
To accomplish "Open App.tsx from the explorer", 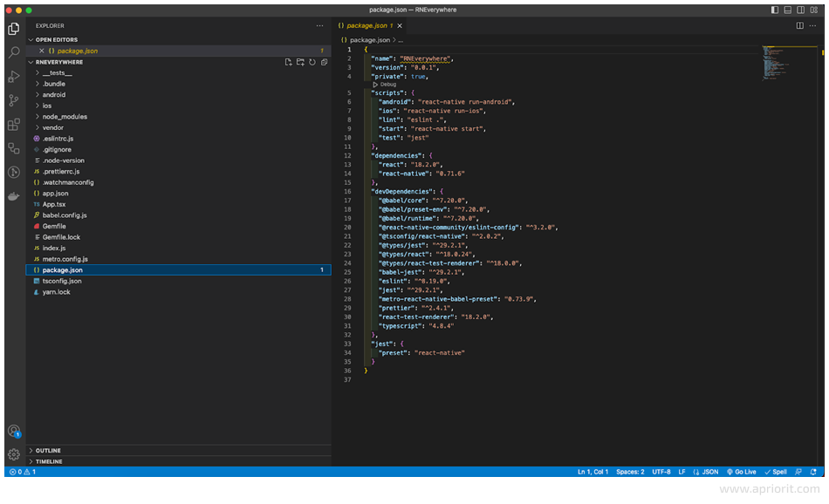I will pos(179,204).
